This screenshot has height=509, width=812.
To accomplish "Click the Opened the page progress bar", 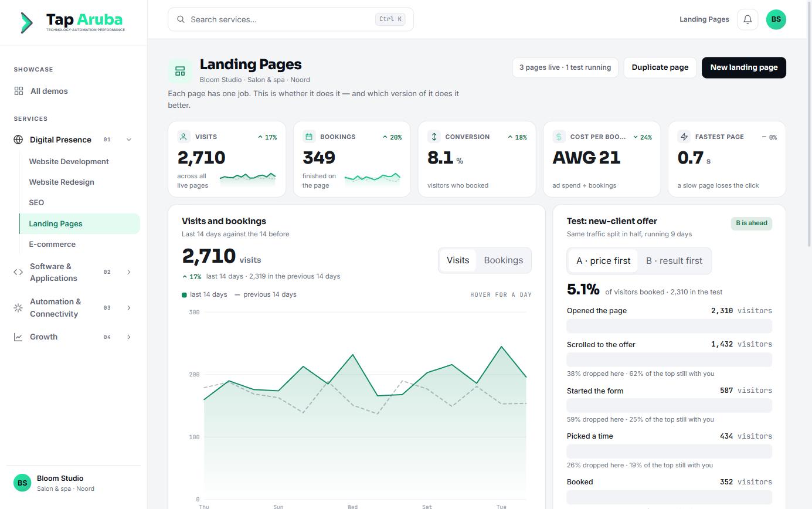I will tap(670, 326).
